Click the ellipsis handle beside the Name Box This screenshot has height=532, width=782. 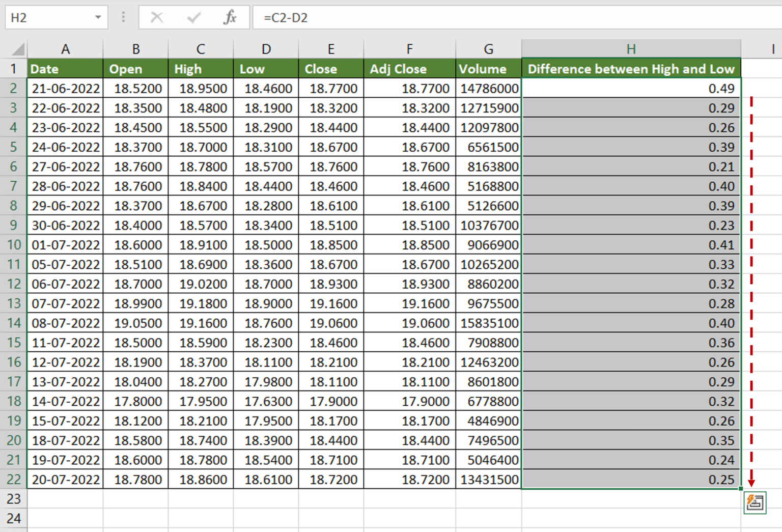pyautogui.click(x=123, y=17)
